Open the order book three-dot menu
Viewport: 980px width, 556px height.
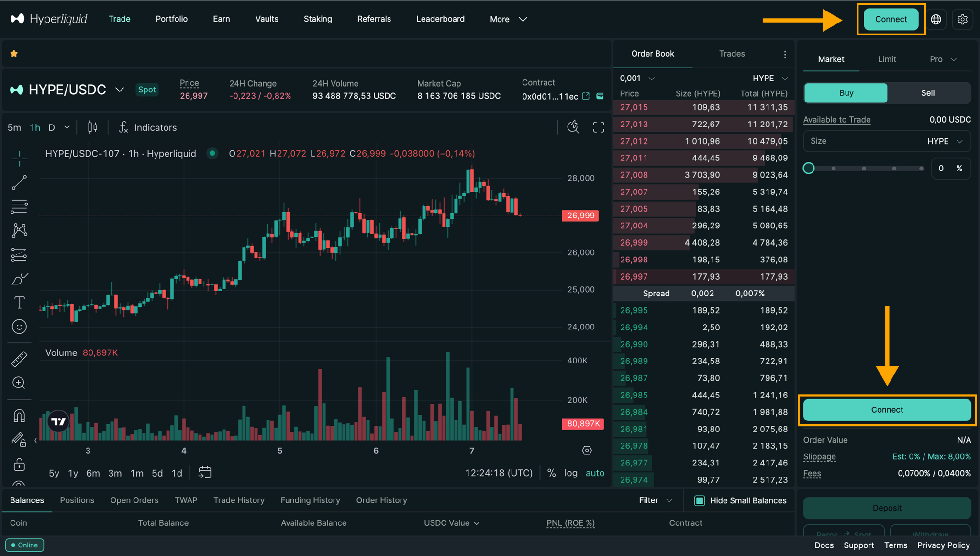click(x=785, y=54)
